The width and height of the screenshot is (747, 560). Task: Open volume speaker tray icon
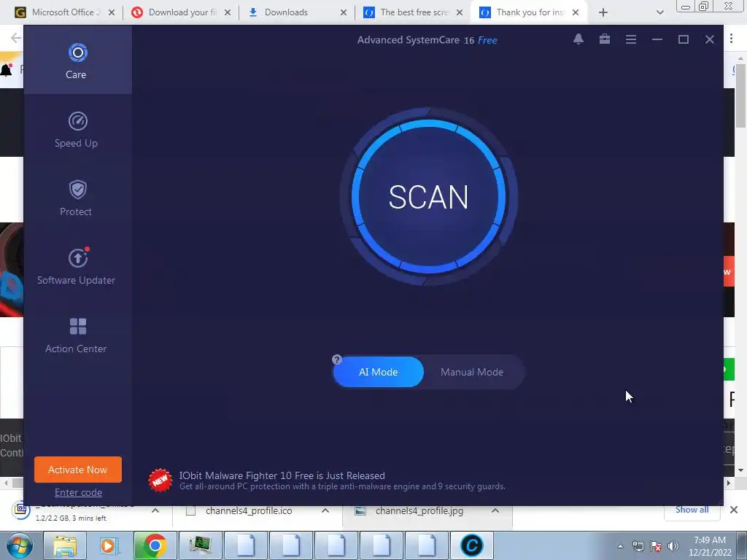(673, 546)
